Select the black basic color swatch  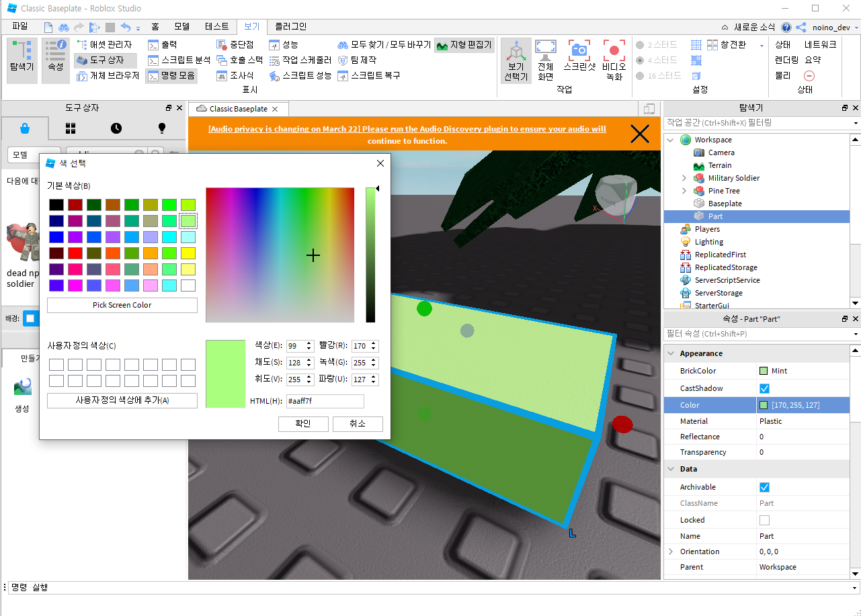tap(56, 205)
